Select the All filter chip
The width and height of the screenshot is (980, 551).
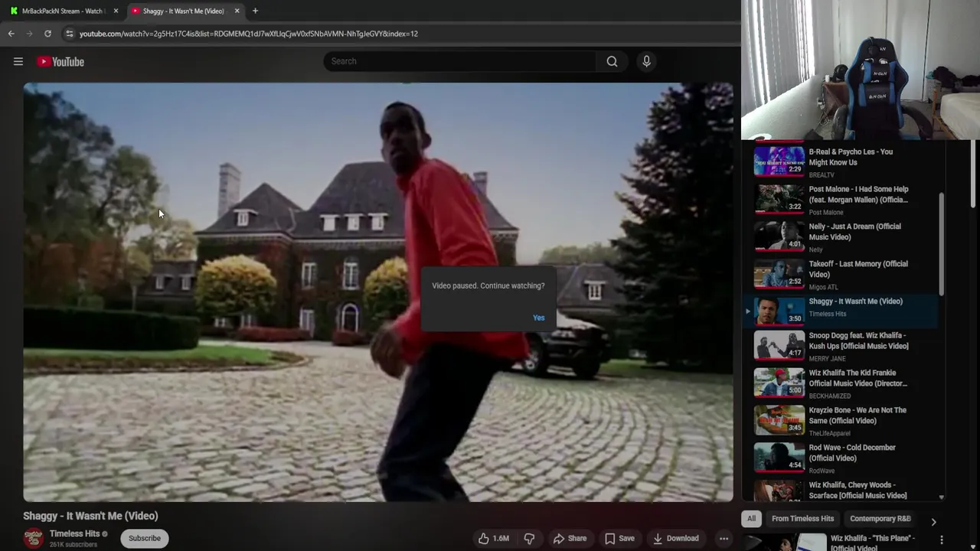pos(752,519)
